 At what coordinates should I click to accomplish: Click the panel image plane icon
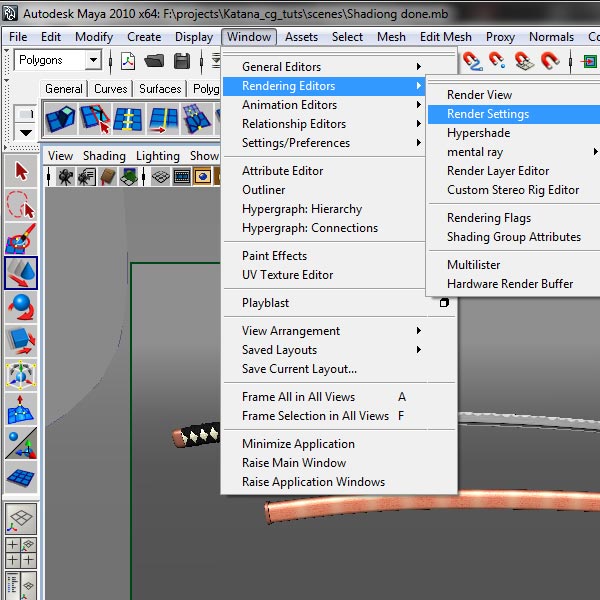(128, 177)
